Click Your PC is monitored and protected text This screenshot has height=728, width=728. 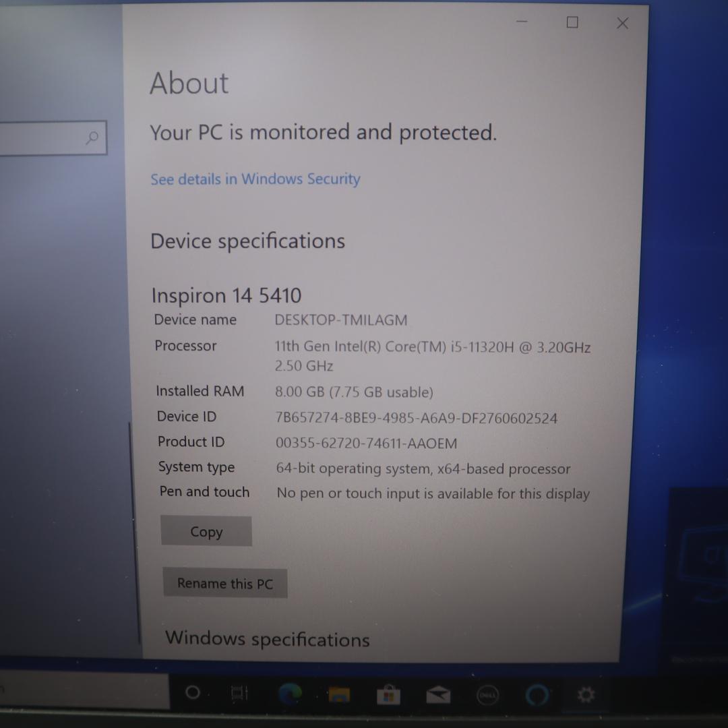click(323, 133)
